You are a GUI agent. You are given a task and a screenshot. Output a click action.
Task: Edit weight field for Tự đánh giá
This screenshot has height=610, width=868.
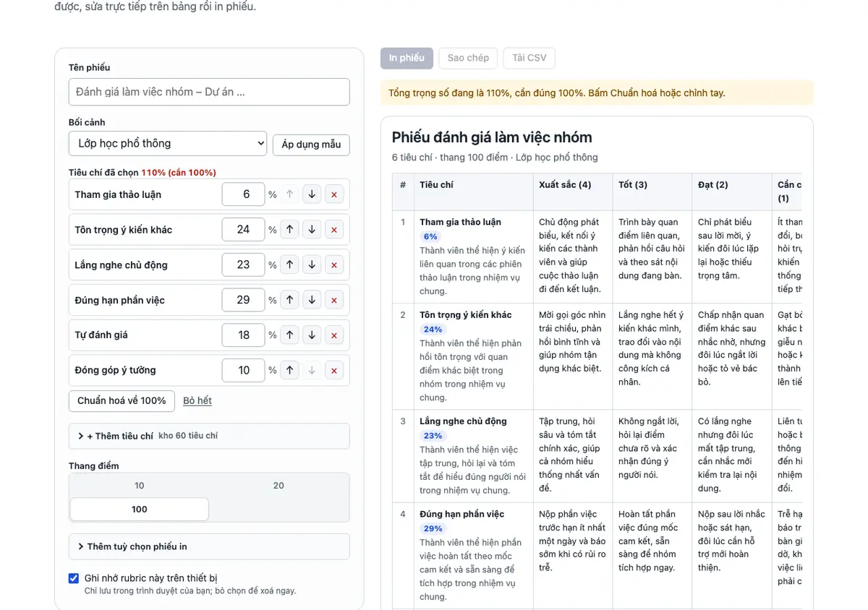244,335
